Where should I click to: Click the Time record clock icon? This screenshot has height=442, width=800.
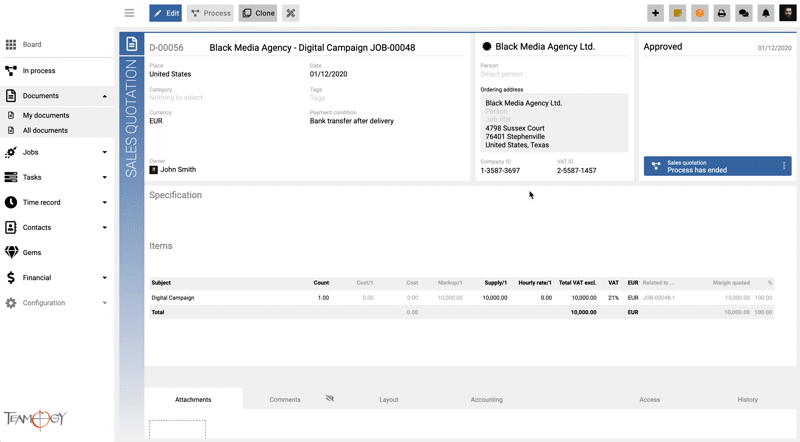11,202
